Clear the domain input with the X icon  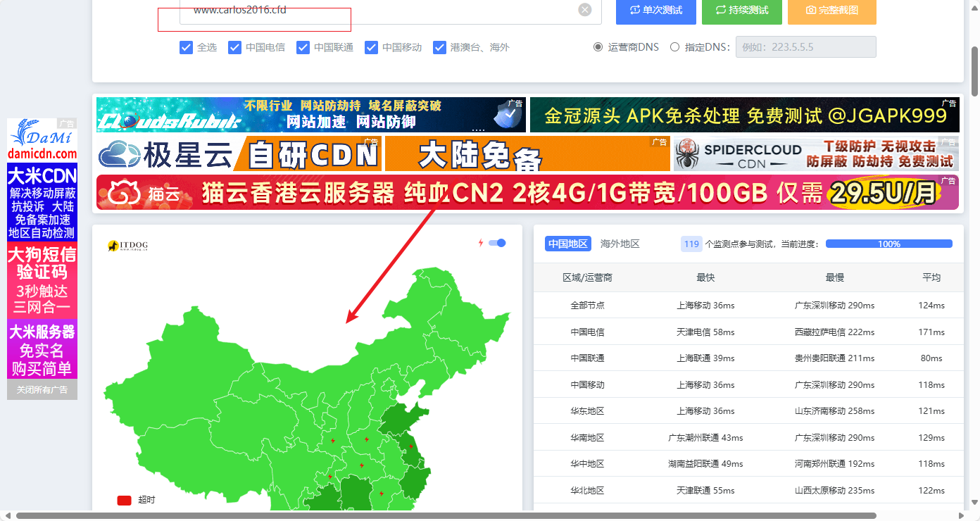(585, 10)
